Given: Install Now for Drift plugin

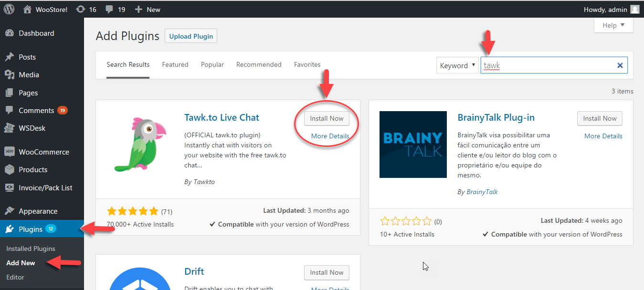Looking at the screenshot, I should coord(327,272).
